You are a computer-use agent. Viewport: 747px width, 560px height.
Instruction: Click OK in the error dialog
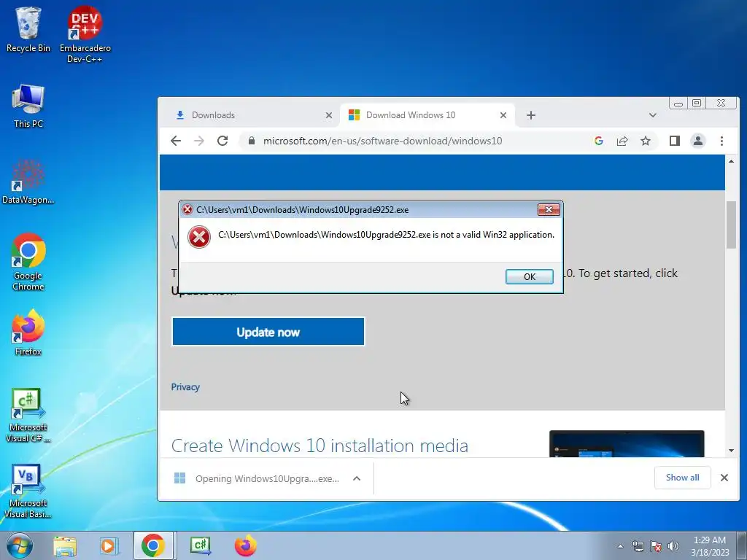pyautogui.click(x=530, y=276)
